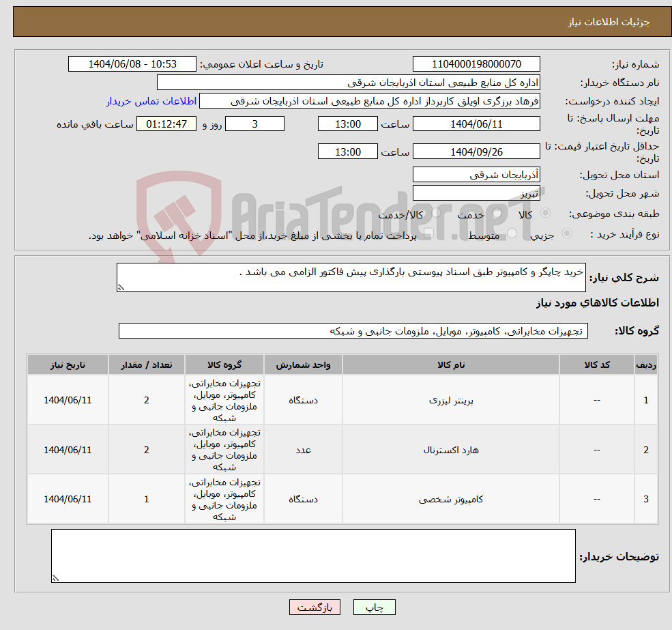The height and width of the screenshot is (630, 672).
Task: Click the remaining days field showing 3
Action: (x=254, y=124)
